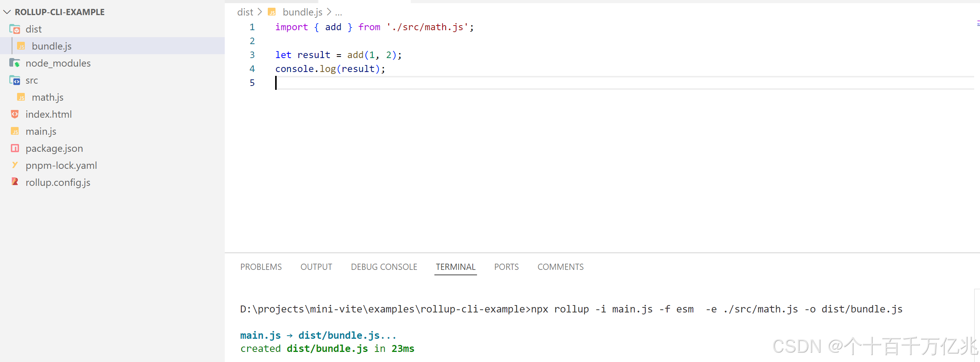Click 'result' variable on line 3
Viewport: 980px width, 362px height.
(x=313, y=55)
